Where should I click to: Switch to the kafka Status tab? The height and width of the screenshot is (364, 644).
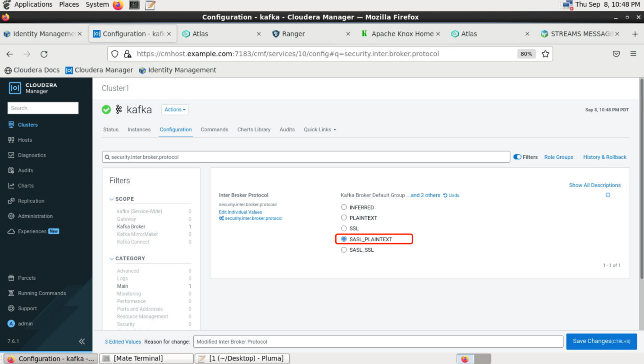(111, 130)
